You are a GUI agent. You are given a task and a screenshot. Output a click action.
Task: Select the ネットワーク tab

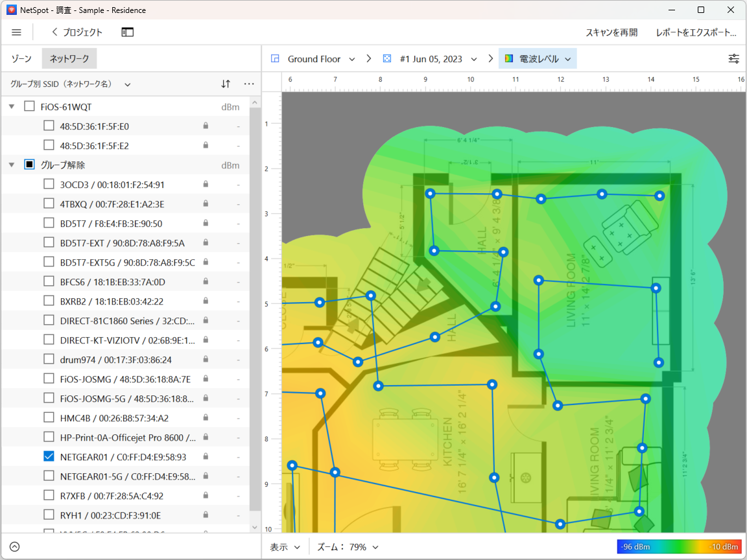[x=69, y=59]
